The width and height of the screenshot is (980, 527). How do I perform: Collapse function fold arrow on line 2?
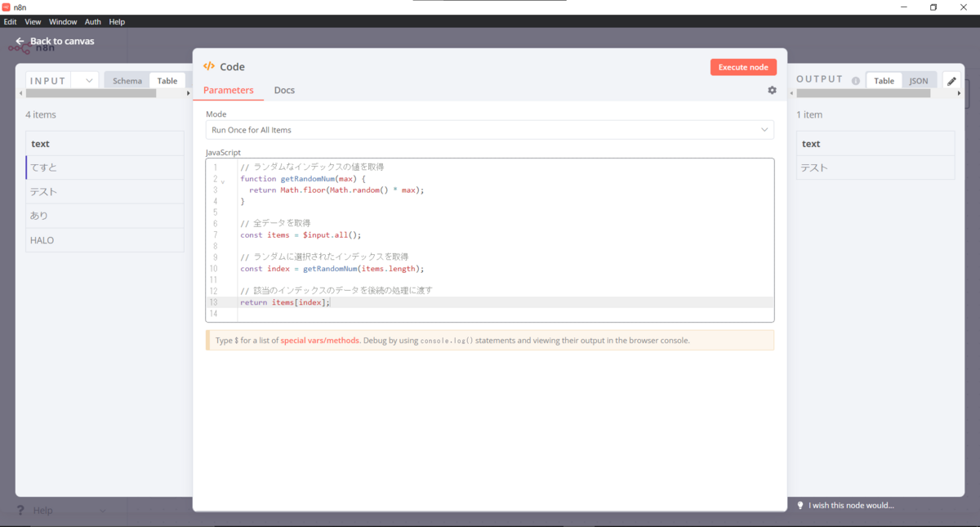(x=222, y=181)
